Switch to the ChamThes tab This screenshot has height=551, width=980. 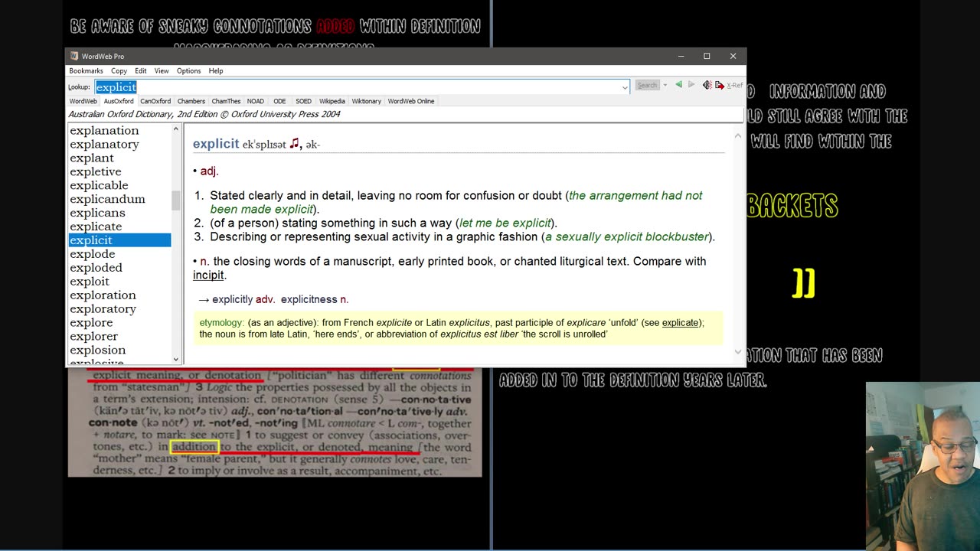pos(226,101)
